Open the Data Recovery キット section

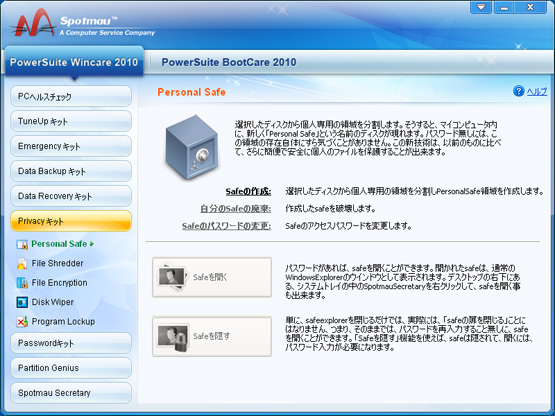coord(71,196)
